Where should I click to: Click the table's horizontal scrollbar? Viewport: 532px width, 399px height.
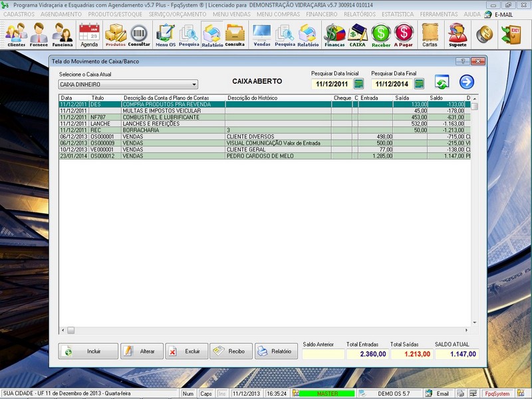[x=266, y=330]
